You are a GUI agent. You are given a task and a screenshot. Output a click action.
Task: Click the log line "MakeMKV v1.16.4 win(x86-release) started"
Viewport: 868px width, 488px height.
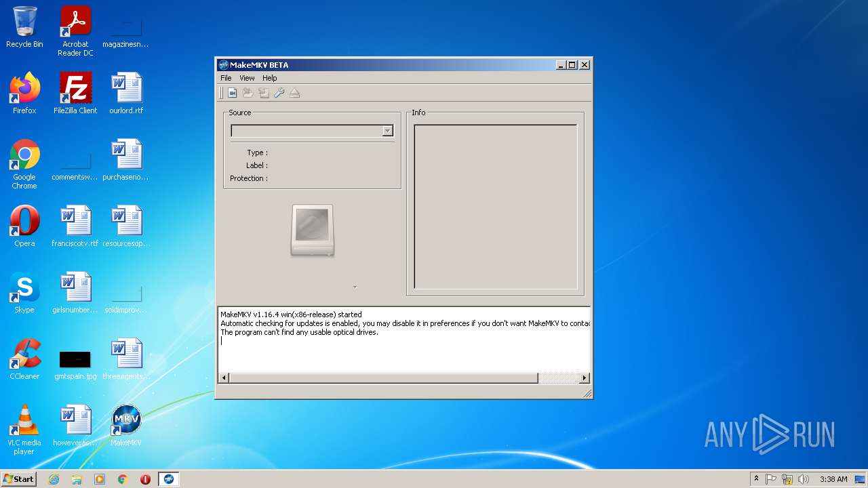(291, 314)
